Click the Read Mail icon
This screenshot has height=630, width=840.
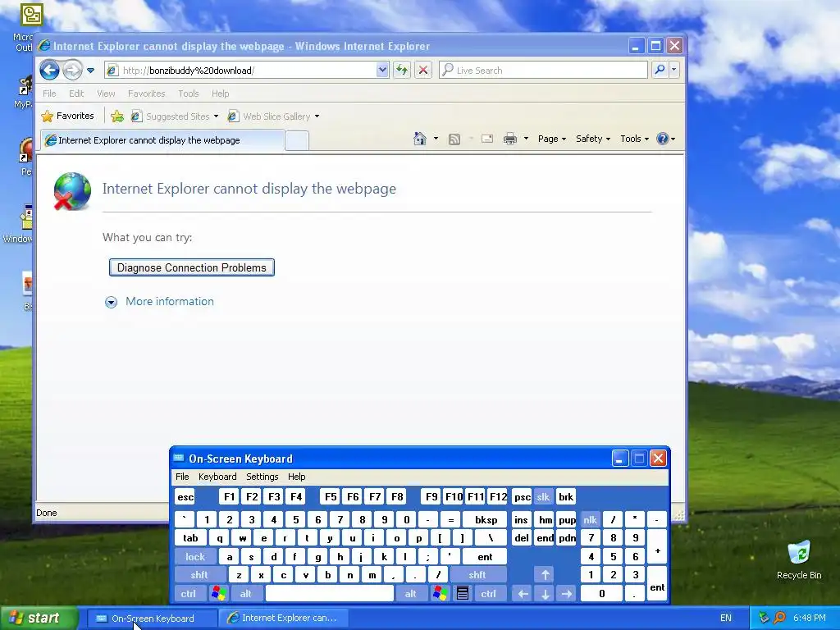pyautogui.click(x=487, y=139)
